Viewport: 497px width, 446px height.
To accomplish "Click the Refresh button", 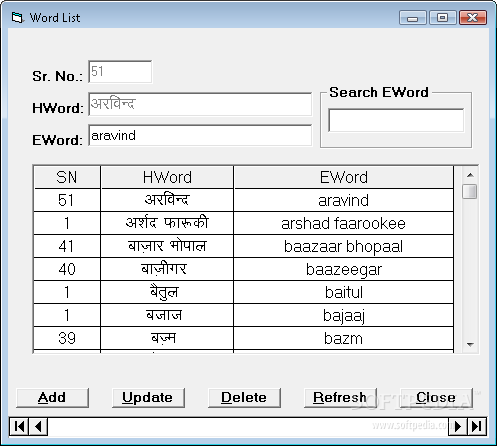I will pyautogui.click(x=340, y=398).
